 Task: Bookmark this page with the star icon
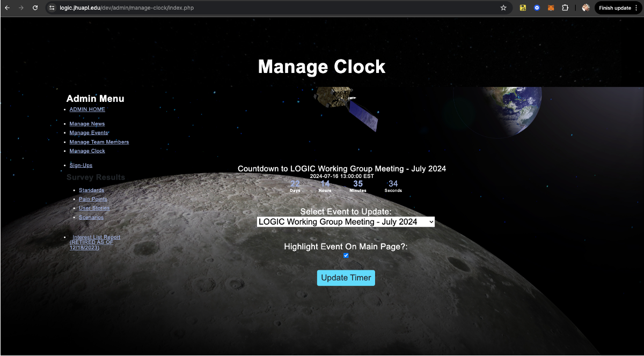pos(503,8)
